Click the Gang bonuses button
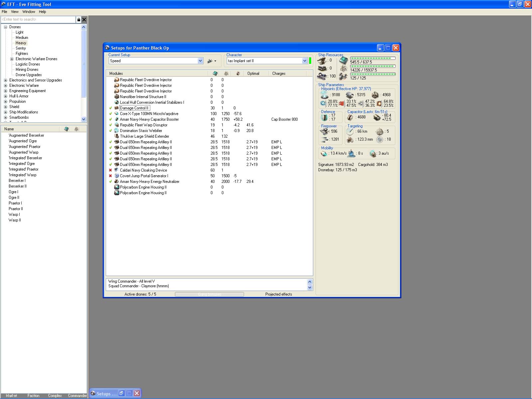This screenshot has width=532, height=399. (209, 294)
